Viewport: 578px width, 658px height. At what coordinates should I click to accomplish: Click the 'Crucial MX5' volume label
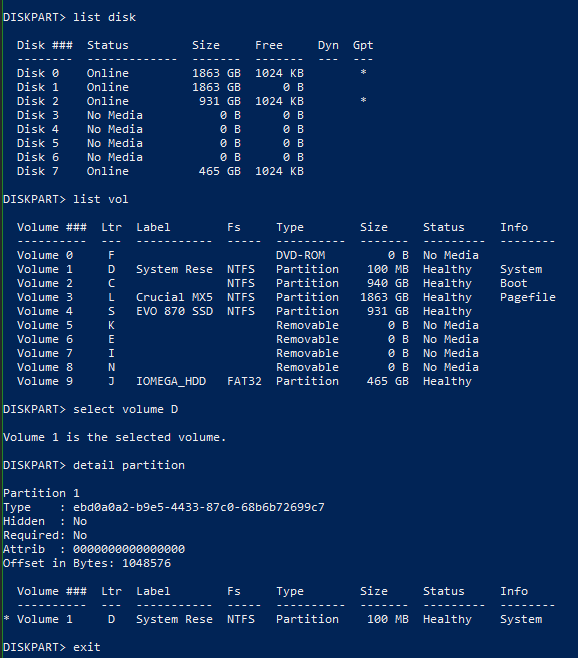point(174,297)
